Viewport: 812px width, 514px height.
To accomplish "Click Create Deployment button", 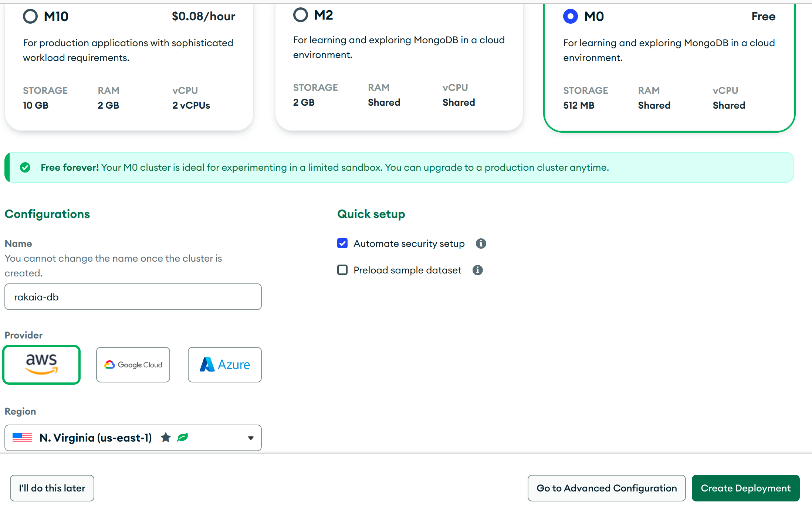I will [745, 488].
